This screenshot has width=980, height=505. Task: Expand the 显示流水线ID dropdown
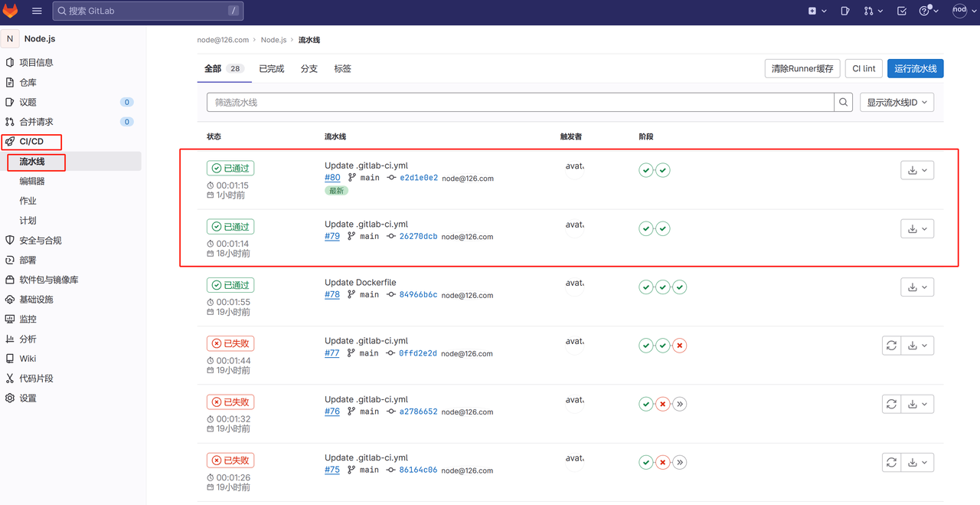coord(897,103)
